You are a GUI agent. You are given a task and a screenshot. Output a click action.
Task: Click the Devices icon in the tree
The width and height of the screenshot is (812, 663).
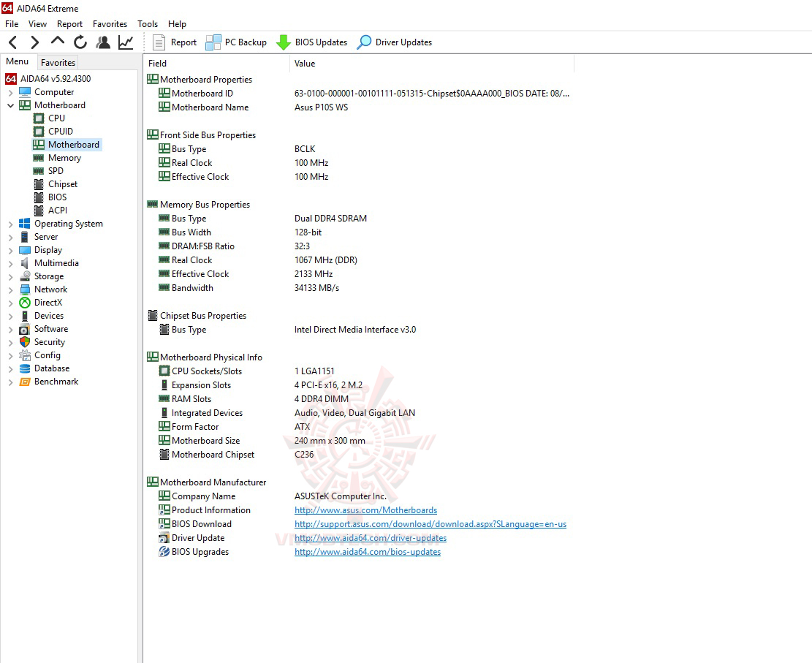(24, 316)
